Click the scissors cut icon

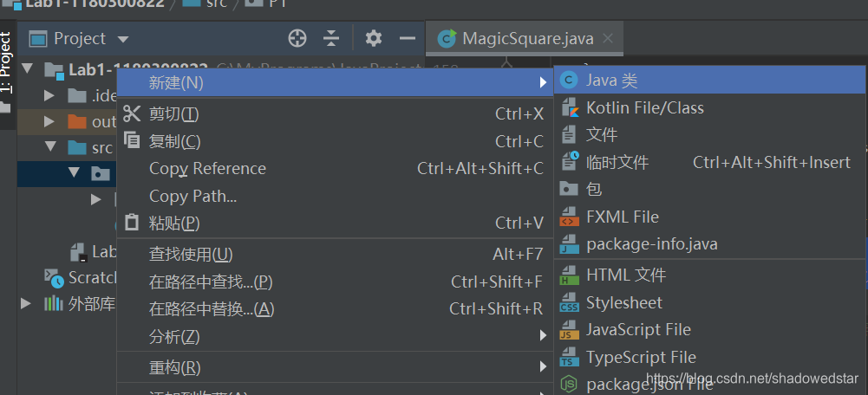[132, 114]
